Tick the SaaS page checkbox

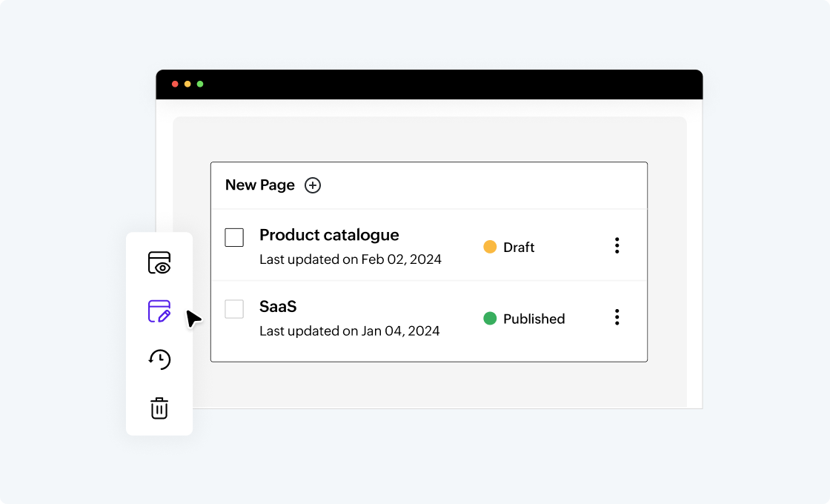click(234, 309)
